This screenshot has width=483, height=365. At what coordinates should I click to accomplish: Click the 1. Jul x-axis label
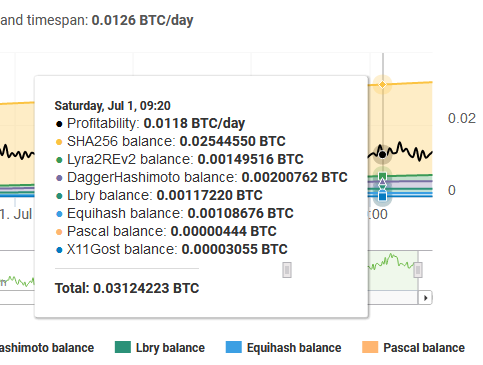16,214
